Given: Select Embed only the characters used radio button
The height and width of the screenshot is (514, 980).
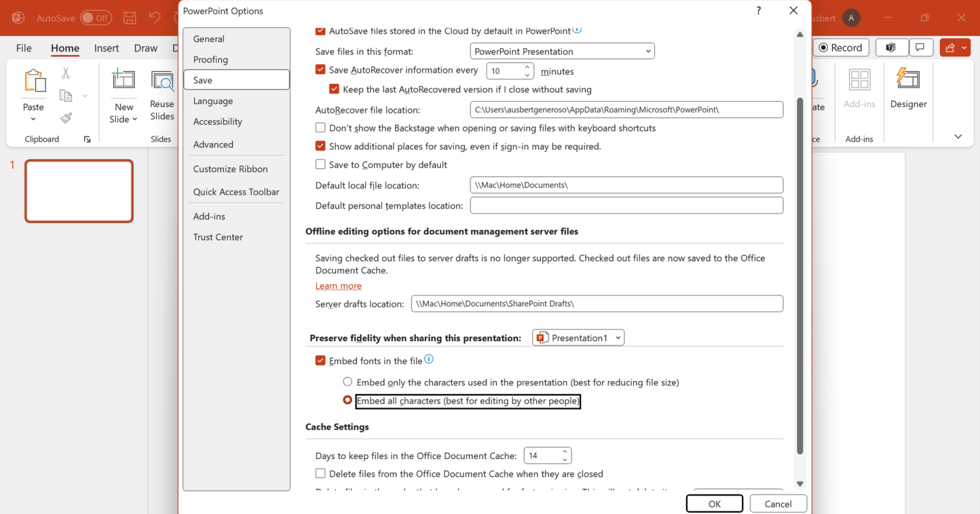Looking at the screenshot, I should tap(348, 381).
